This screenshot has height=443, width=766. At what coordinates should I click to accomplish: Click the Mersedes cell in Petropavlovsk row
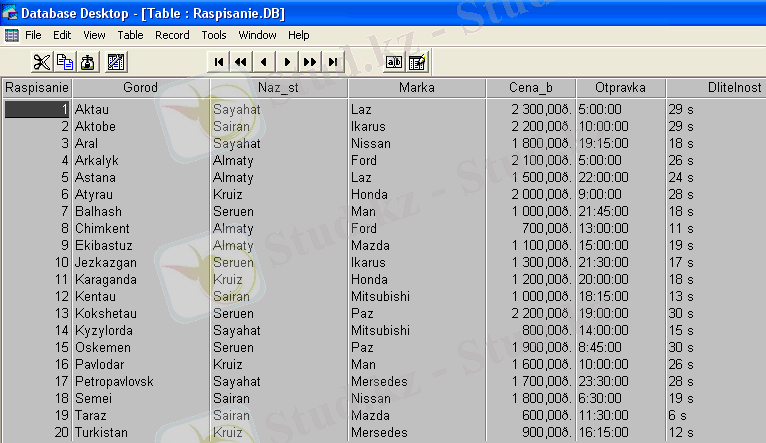pos(417,381)
